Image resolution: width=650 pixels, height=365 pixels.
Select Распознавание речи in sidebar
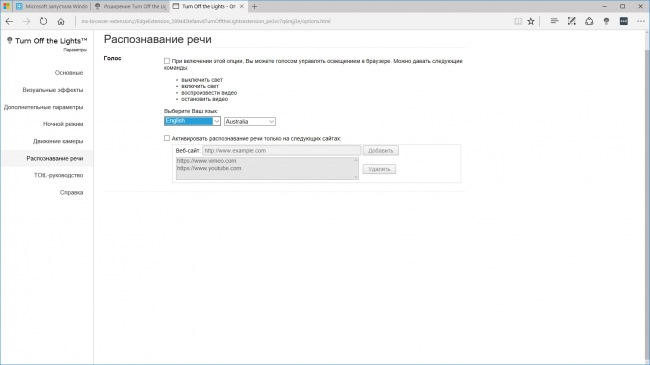55,158
